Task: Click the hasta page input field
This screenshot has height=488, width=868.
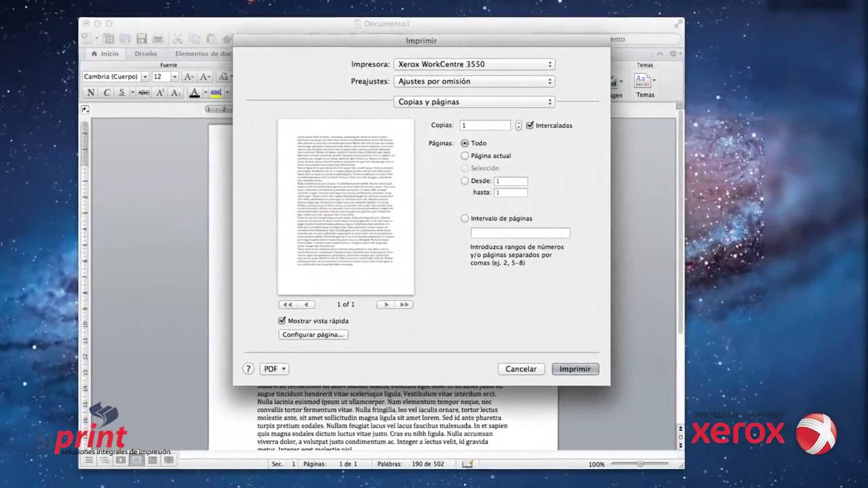Action: pyautogui.click(x=511, y=192)
